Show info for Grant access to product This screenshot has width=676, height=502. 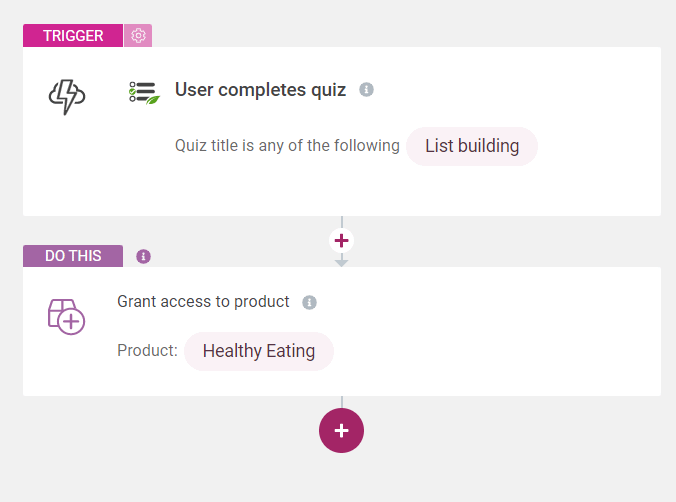click(309, 302)
